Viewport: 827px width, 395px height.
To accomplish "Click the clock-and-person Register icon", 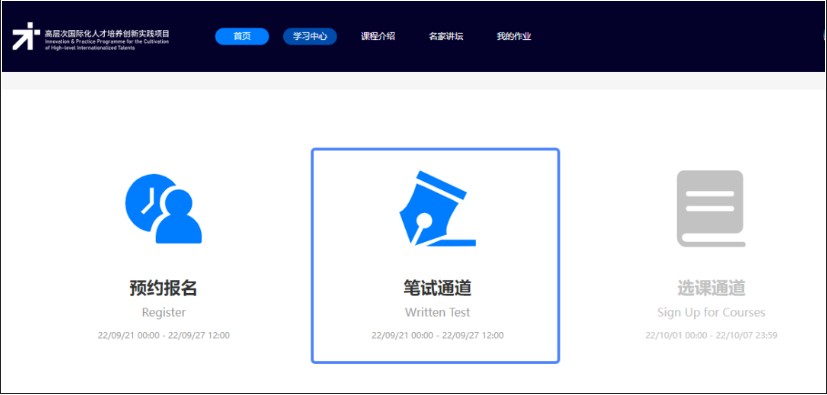I will [164, 209].
